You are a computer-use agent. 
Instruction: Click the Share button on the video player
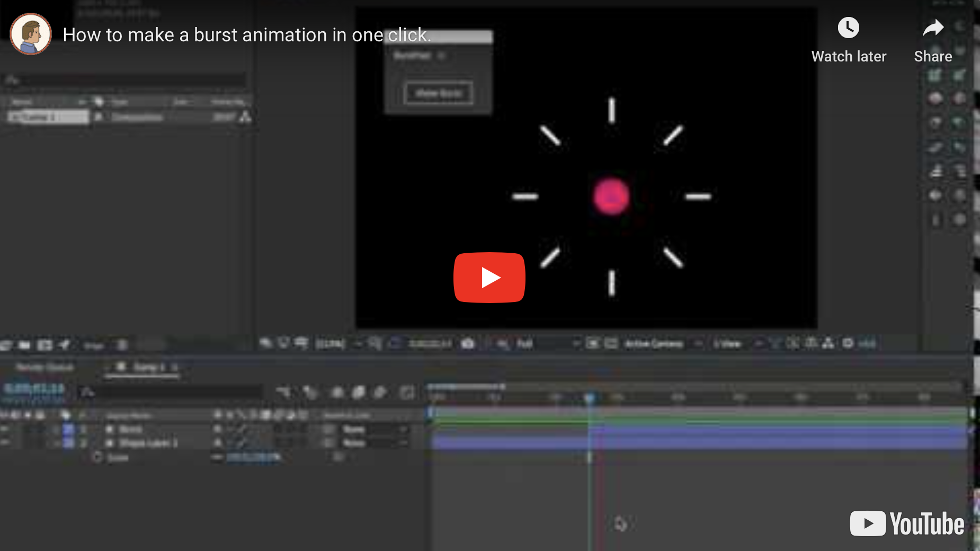932,40
